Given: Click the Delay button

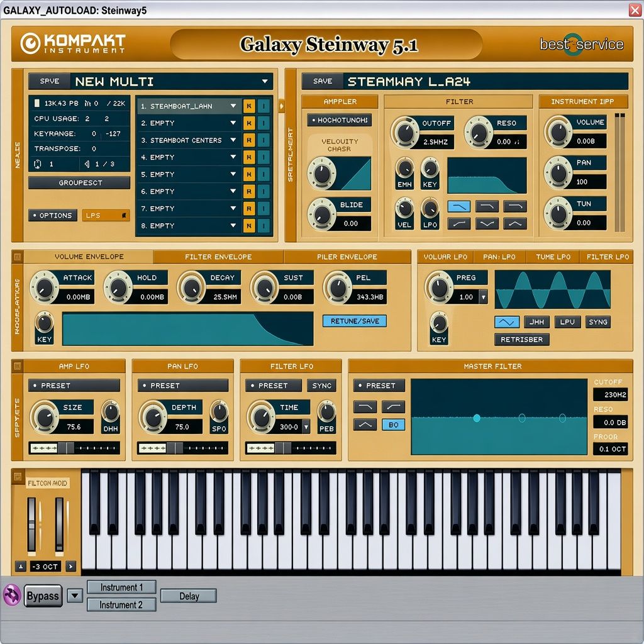Looking at the screenshot, I should click(189, 596).
